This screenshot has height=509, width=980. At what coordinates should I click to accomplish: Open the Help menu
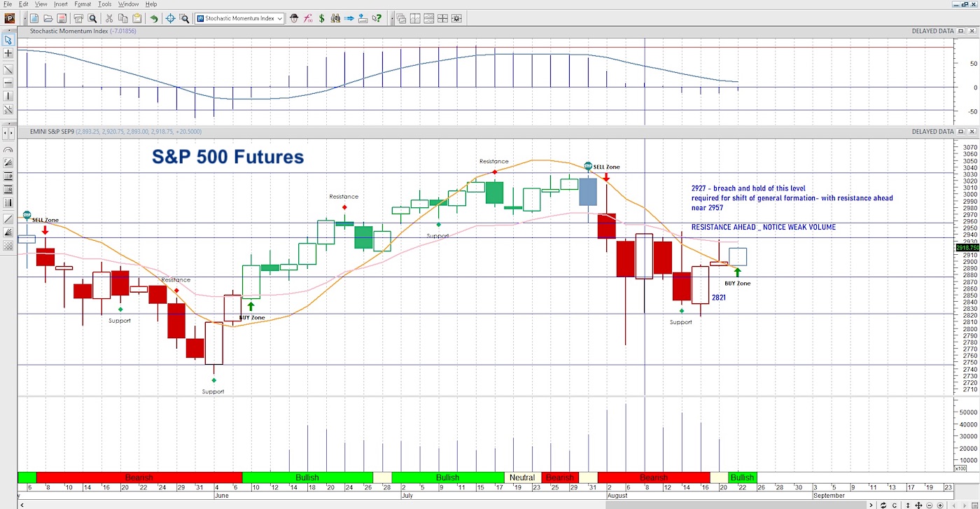tap(151, 4)
